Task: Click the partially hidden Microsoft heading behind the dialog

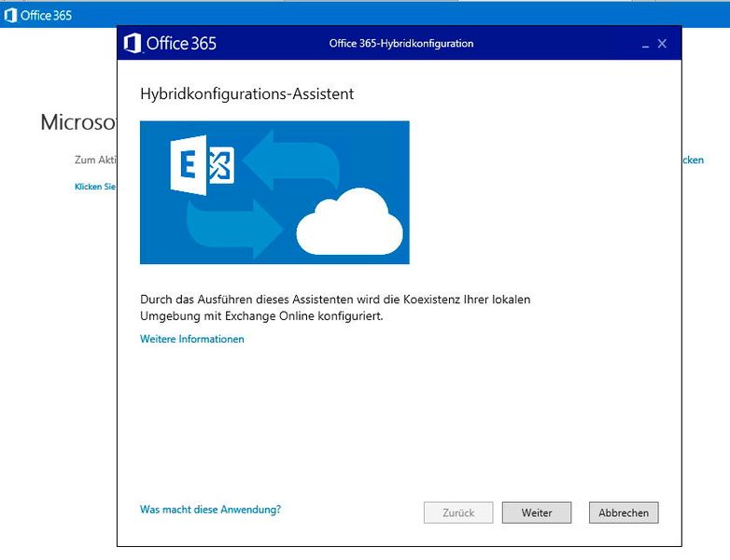Action: pyautogui.click(x=78, y=122)
